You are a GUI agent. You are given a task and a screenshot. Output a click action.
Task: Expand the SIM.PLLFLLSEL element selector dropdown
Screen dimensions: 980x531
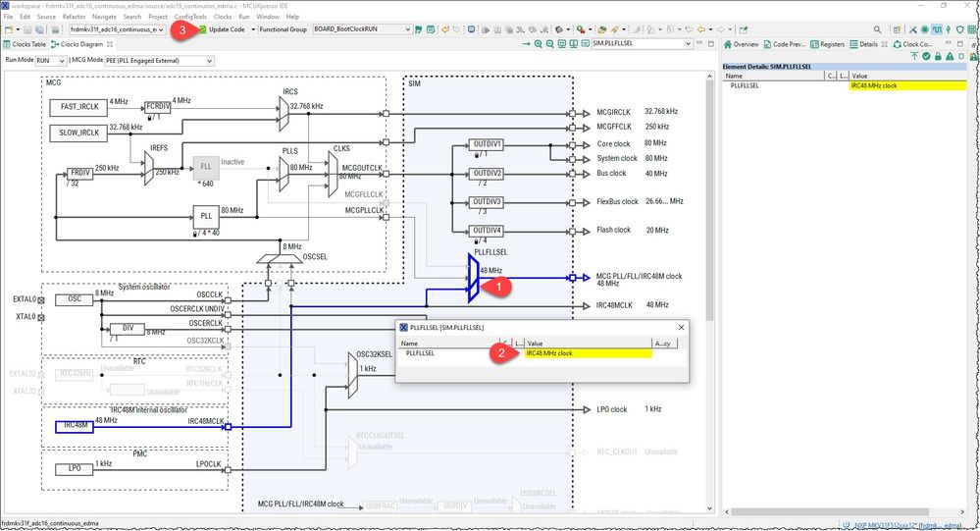click(x=642, y=44)
